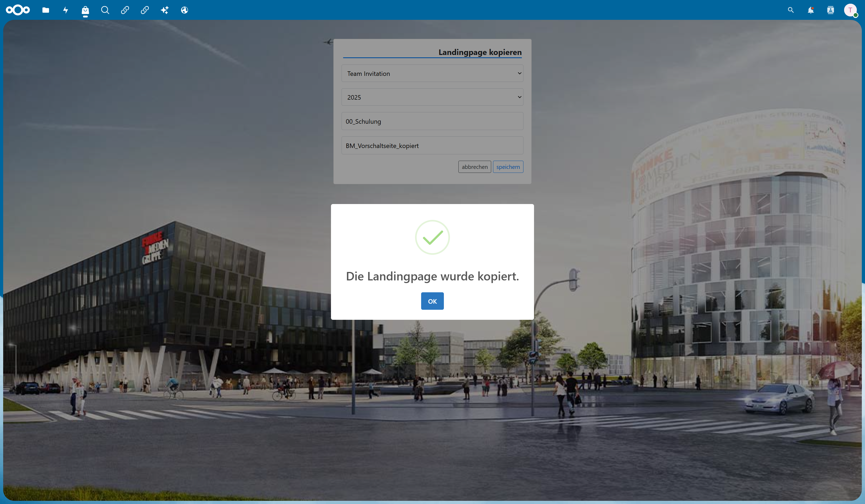The image size is (865, 504).
Task: Open the contacts menu icon
Action: pos(831,10)
